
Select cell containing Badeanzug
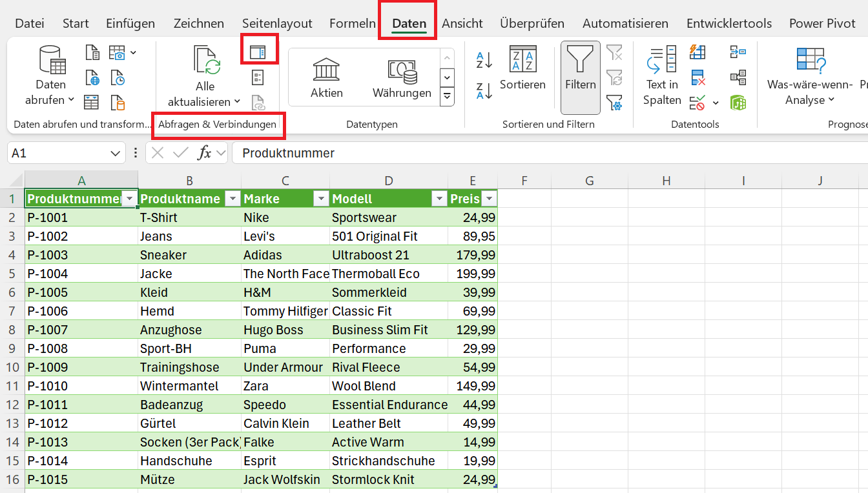pyautogui.click(x=189, y=405)
